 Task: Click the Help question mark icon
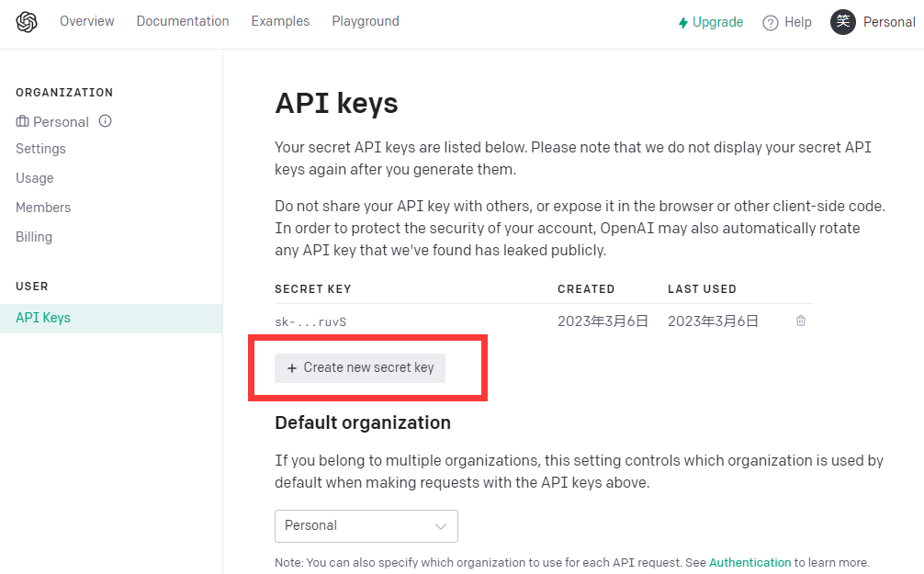pyautogui.click(x=771, y=23)
